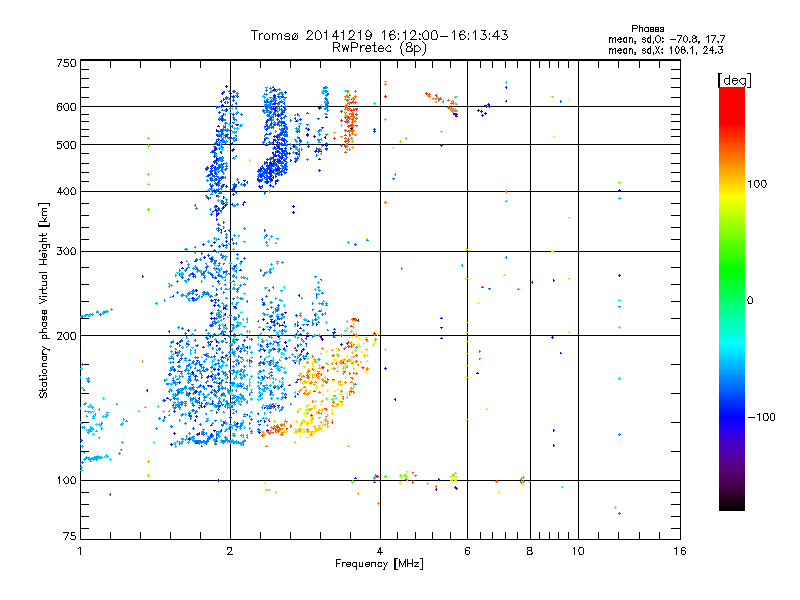Image resolution: width=800 pixels, height=600 pixels.
Task: Click colorbar tick label '100'
Action: pyautogui.click(x=757, y=184)
